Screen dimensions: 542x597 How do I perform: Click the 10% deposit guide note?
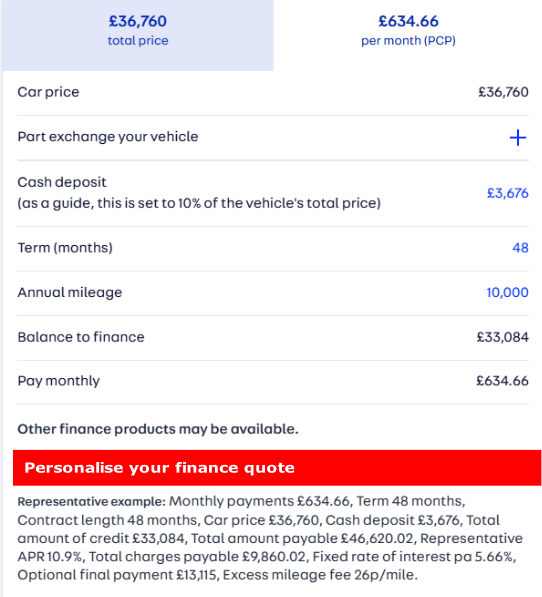(199, 203)
